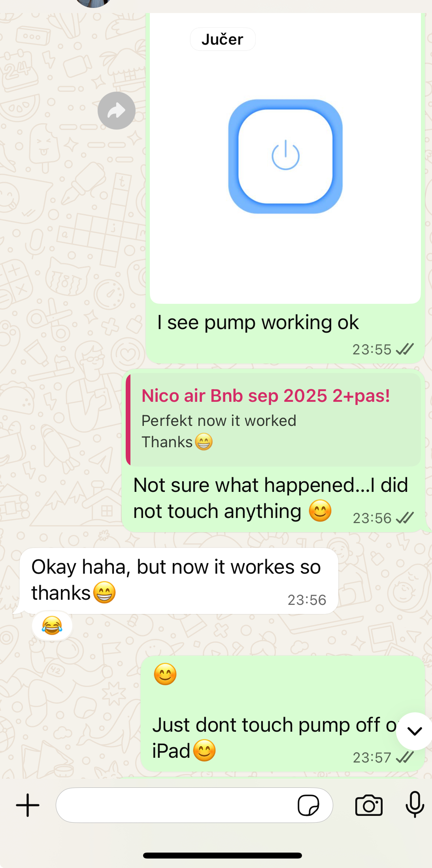Tap the contact avatar at the top
The image size is (432, 868).
click(x=93, y=3)
